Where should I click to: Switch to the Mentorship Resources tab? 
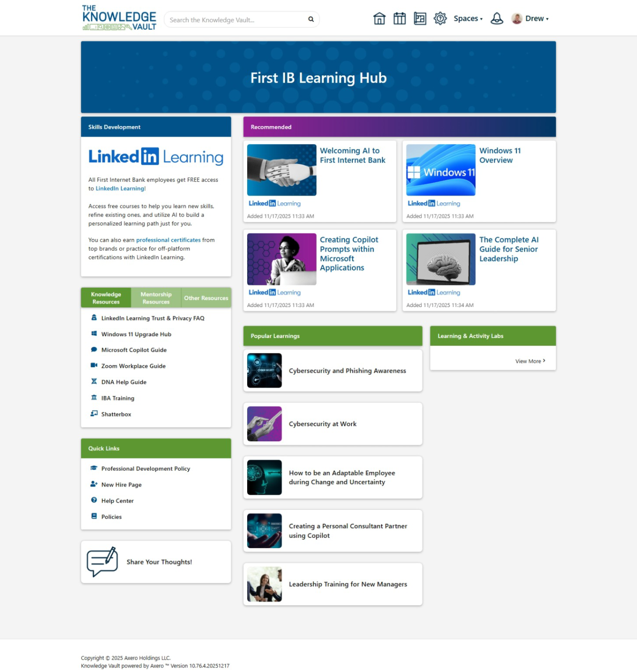(155, 297)
